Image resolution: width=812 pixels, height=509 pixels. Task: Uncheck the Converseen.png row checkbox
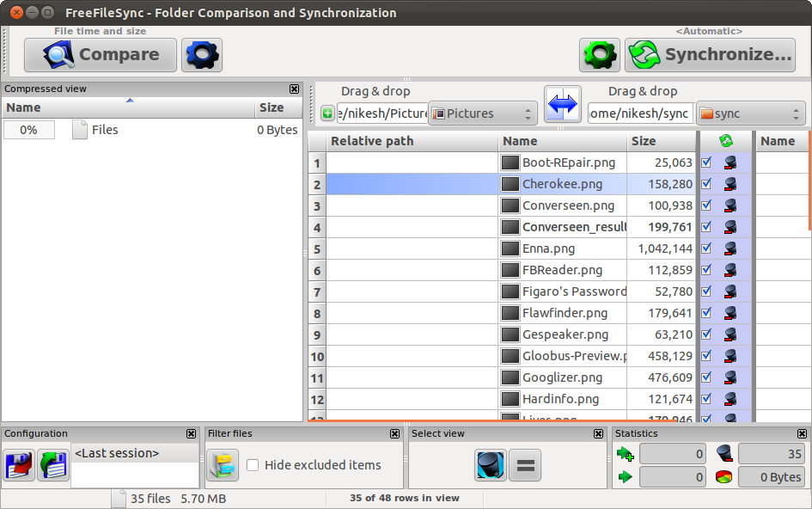706,205
